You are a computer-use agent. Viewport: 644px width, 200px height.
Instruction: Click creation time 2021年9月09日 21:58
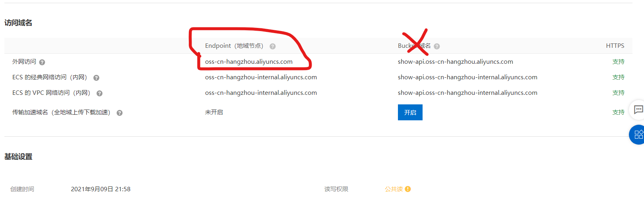pos(101,189)
